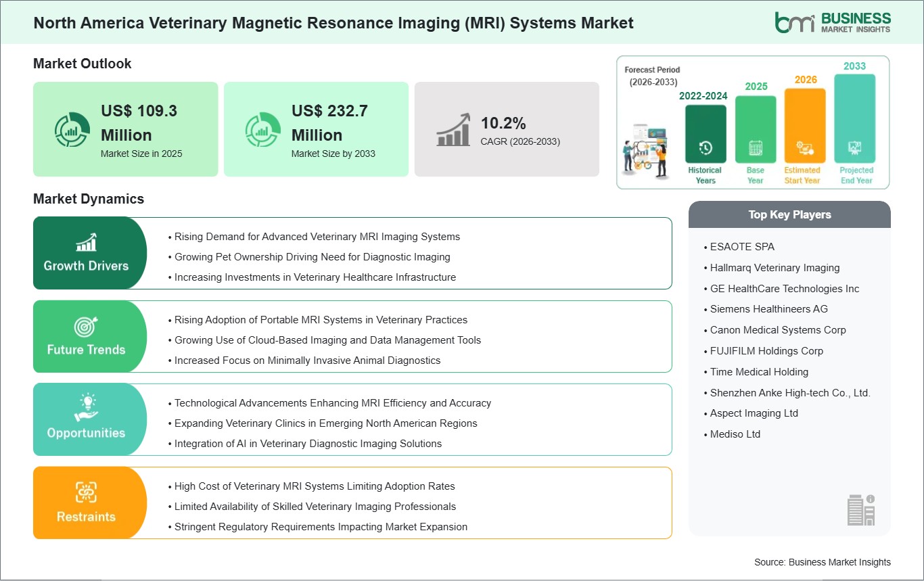Click the 'Market Dynamics' heading
924x581 pixels.
pos(89,199)
